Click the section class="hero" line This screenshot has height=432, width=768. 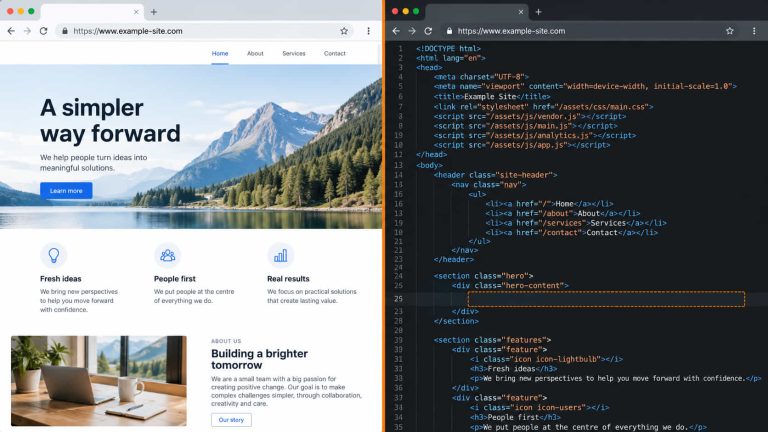[483, 276]
